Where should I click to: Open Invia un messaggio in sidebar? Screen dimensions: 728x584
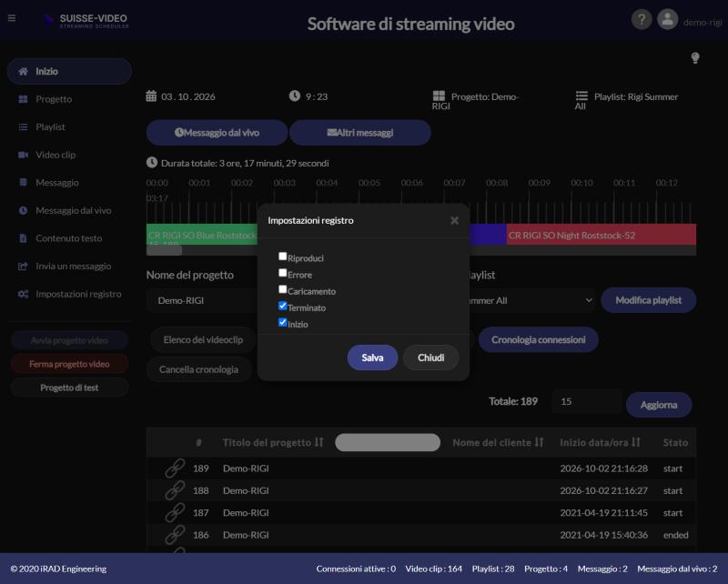pyautogui.click(x=70, y=267)
